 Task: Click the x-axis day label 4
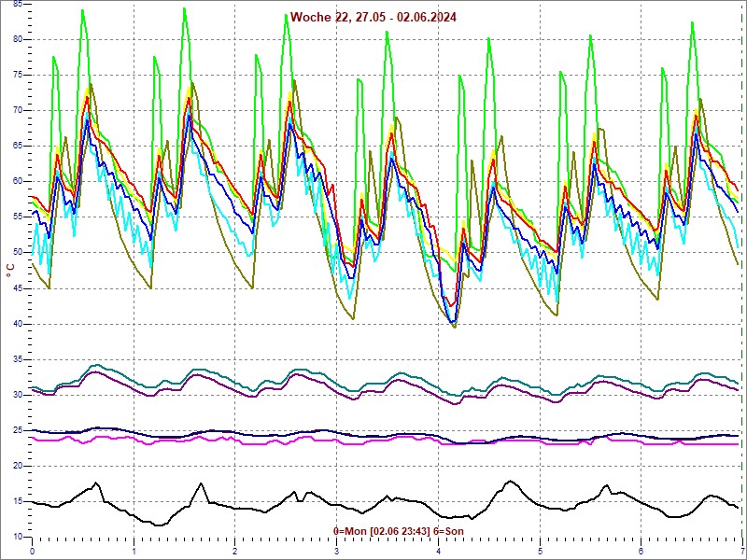pyautogui.click(x=438, y=552)
